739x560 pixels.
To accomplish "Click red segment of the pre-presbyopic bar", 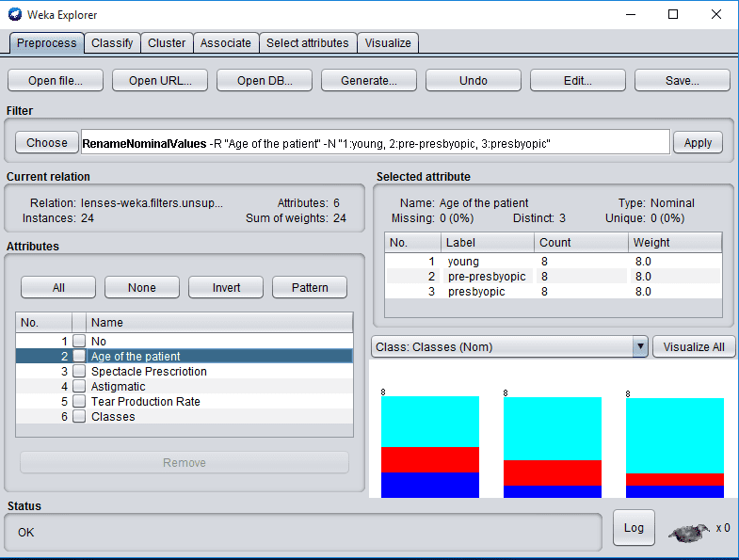I will pyautogui.click(x=553, y=472).
